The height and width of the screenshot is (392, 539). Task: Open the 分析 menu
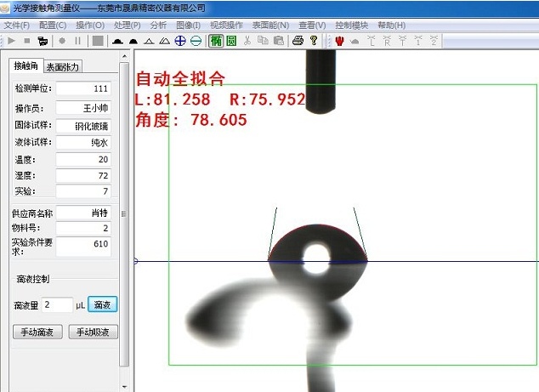pos(158,26)
